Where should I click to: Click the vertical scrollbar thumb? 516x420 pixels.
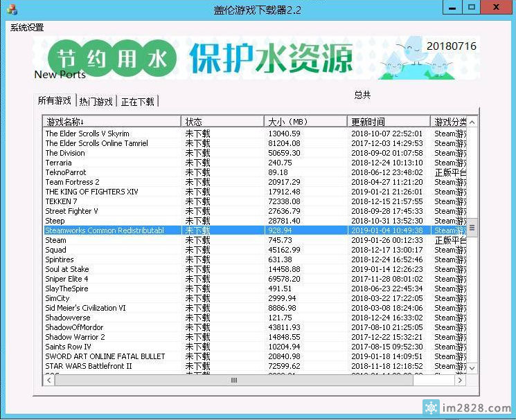coord(472,228)
